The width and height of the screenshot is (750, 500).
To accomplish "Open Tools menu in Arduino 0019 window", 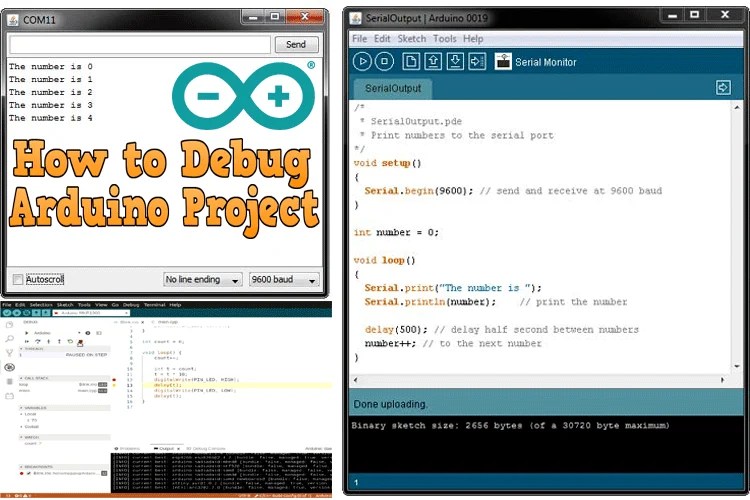I will pos(444,39).
